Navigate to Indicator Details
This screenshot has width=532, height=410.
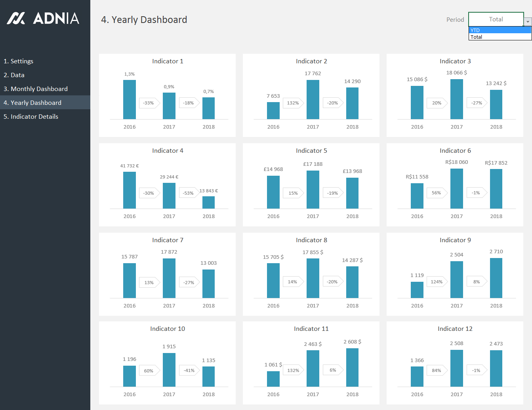(x=31, y=117)
